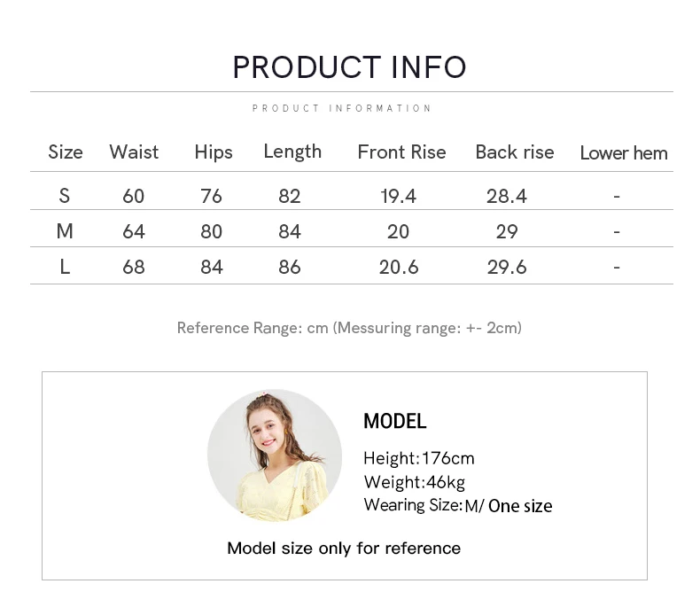Screen dimensions: 700x607
Task: Select the Length column header
Action: (292, 152)
